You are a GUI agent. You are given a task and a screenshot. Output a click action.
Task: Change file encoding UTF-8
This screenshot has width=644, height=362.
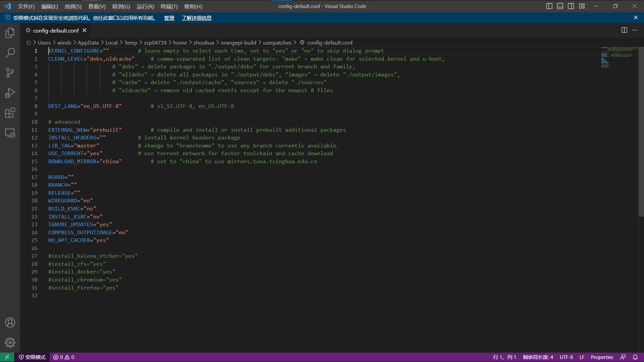(566, 357)
